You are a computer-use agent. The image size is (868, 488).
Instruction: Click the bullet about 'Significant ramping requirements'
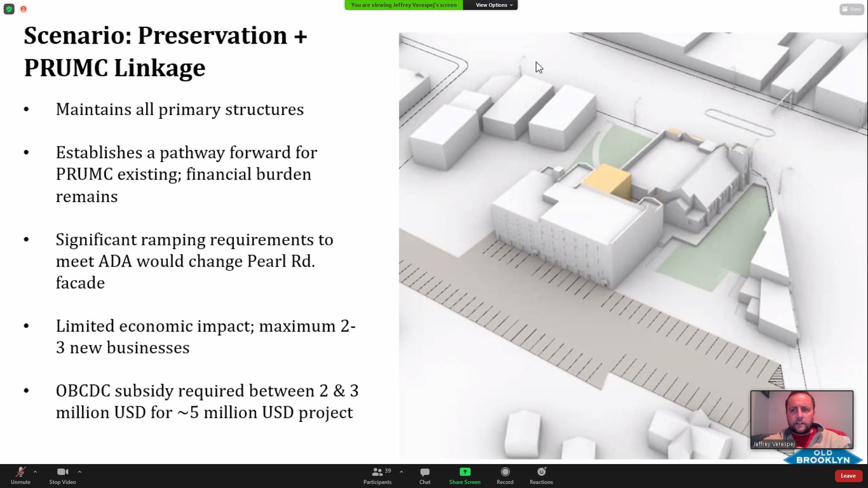click(194, 261)
